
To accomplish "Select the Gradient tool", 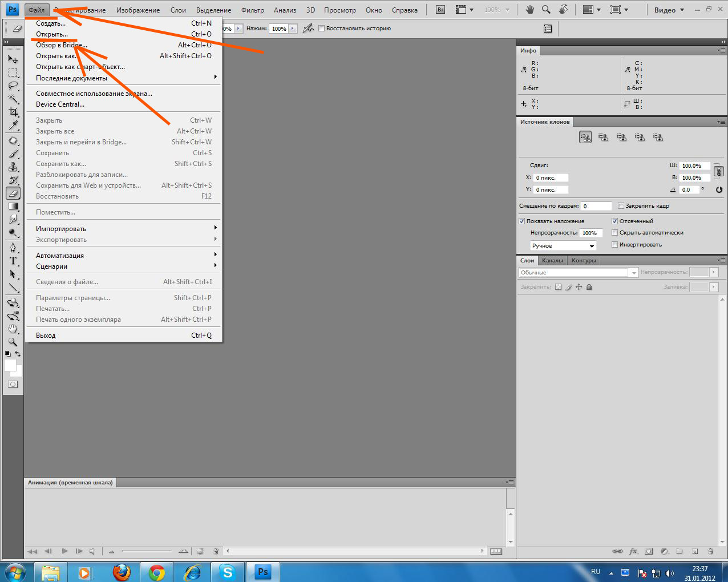I will pyautogui.click(x=13, y=207).
